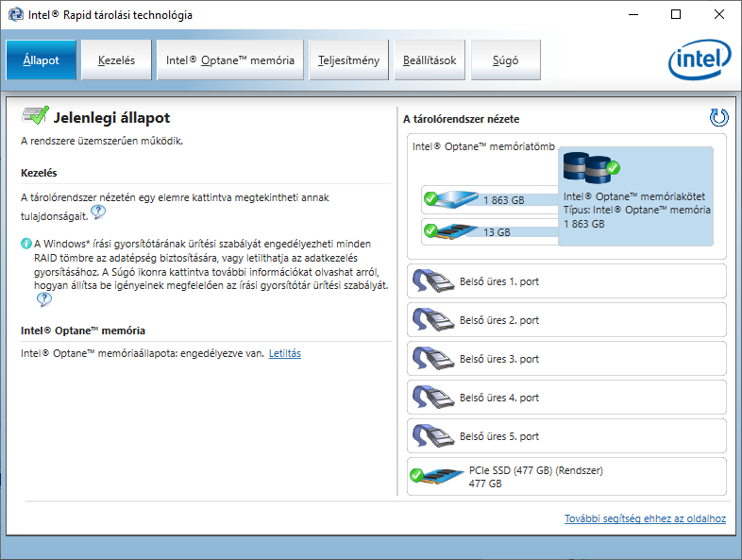This screenshot has height=560, width=742.
Task: Select the Belső üres 4. port icon
Action: coord(433,398)
